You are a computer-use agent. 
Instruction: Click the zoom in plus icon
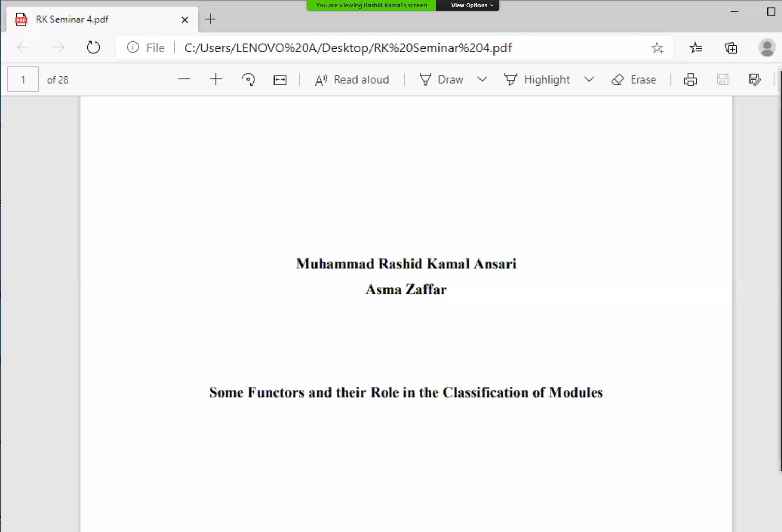point(216,79)
